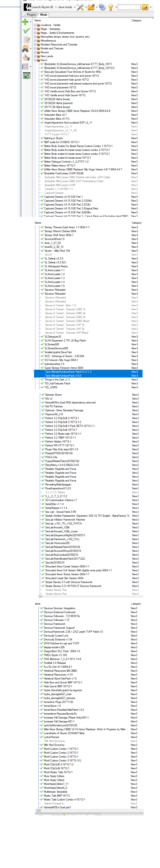
Task: Click the lightbulb help icon
Action: 111,7
